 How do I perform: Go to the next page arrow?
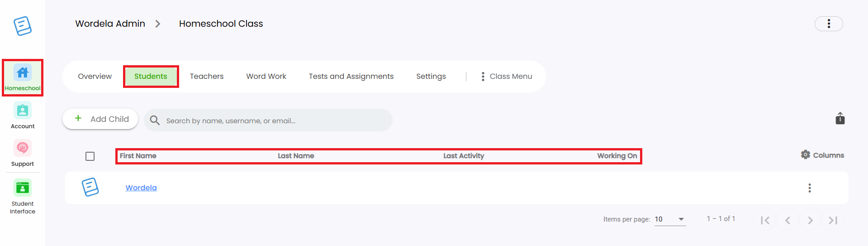coord(810,220)
